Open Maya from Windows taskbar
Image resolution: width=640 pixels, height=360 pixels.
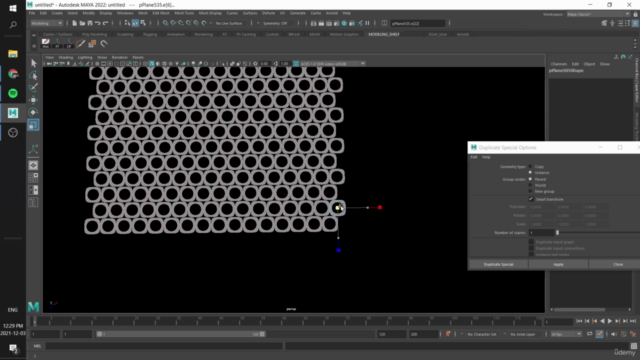pyautogui.click(x=13, y=113)
